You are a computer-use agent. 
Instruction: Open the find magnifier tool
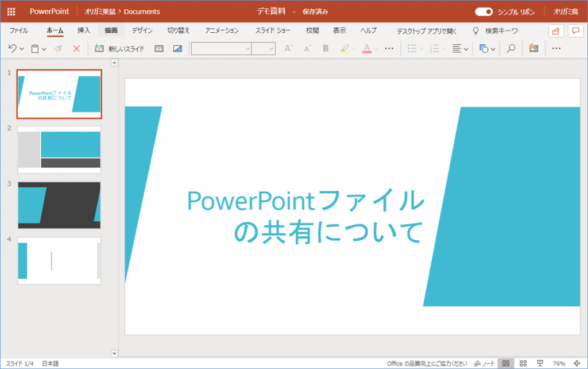[510, 48]
